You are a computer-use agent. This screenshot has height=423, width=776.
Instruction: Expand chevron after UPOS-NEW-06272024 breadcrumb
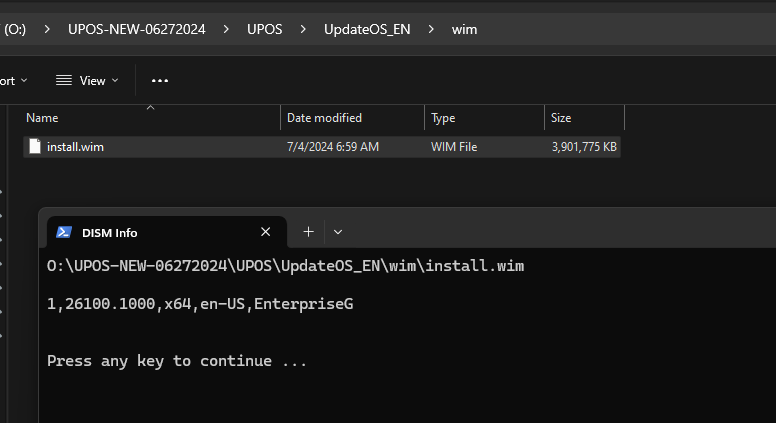pyautogui.click(x=226, y=29)
